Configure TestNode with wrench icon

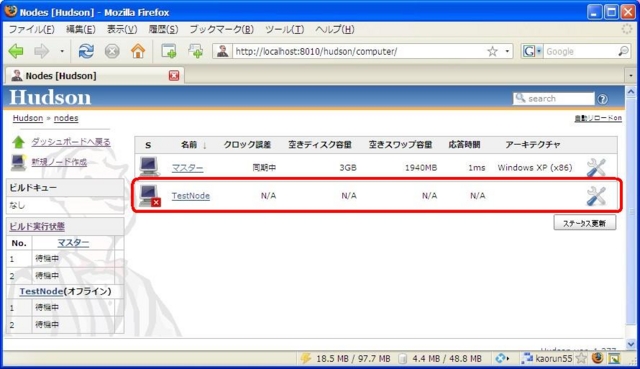[596, 196]
